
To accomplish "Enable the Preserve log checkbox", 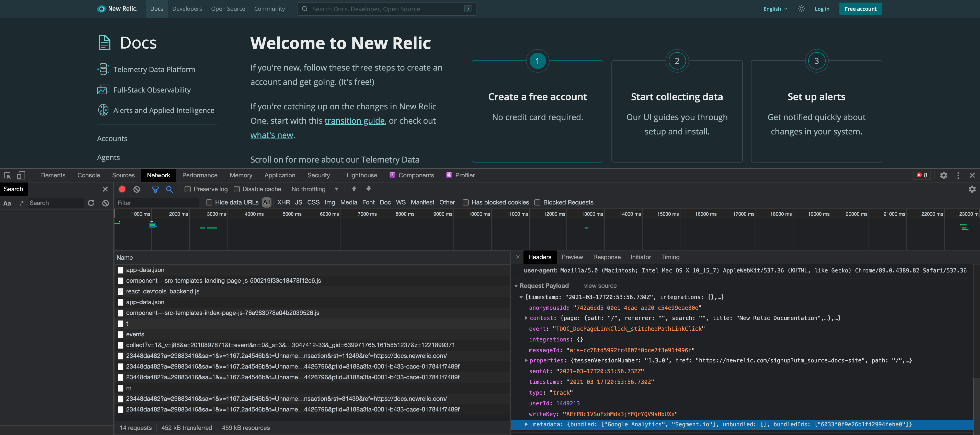I will click(x=188, y=189).
